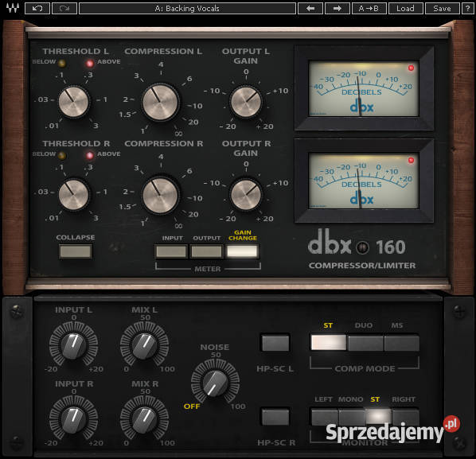The width and height of the screenshot is (476, 459).
Task: Click the right channel VU meter
Action: (364, 181)
